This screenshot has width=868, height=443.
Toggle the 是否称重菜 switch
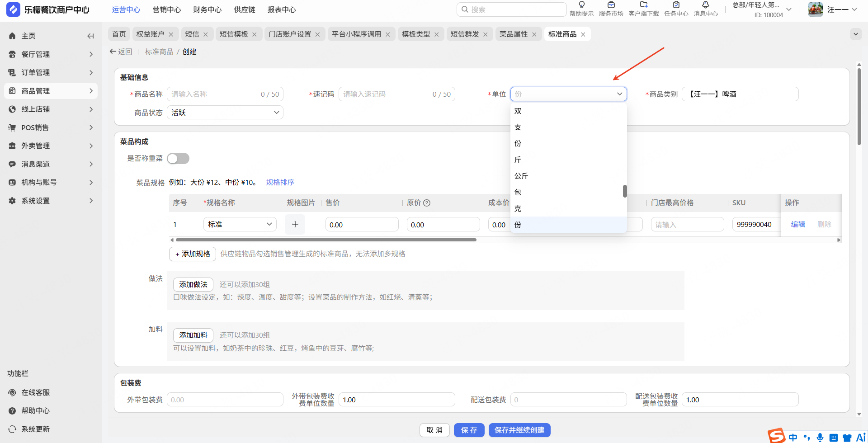178,159
